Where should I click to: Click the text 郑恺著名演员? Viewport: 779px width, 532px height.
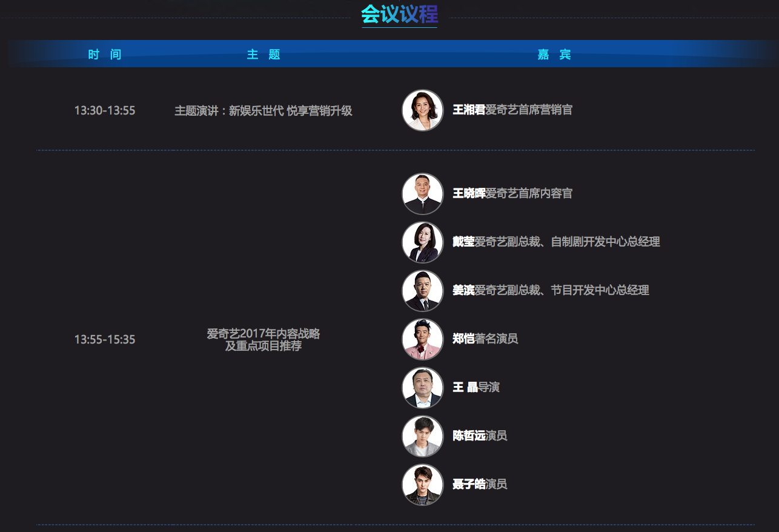pyautogui.click(x=485, y=339)
